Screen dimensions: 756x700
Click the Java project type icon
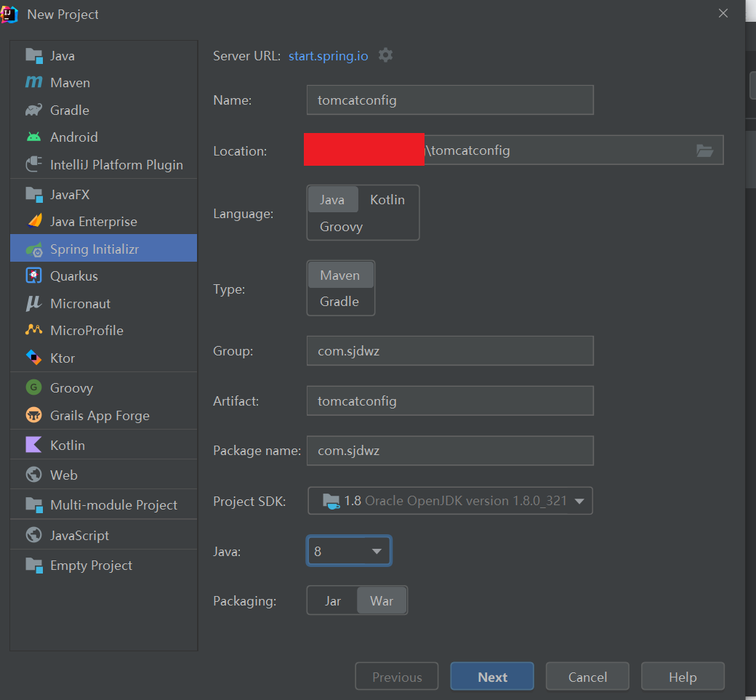(x=33, y=56)
